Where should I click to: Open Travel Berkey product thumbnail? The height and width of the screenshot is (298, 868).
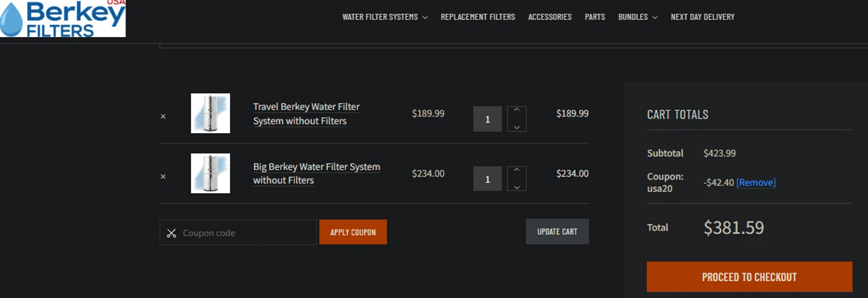coord(211,113)
